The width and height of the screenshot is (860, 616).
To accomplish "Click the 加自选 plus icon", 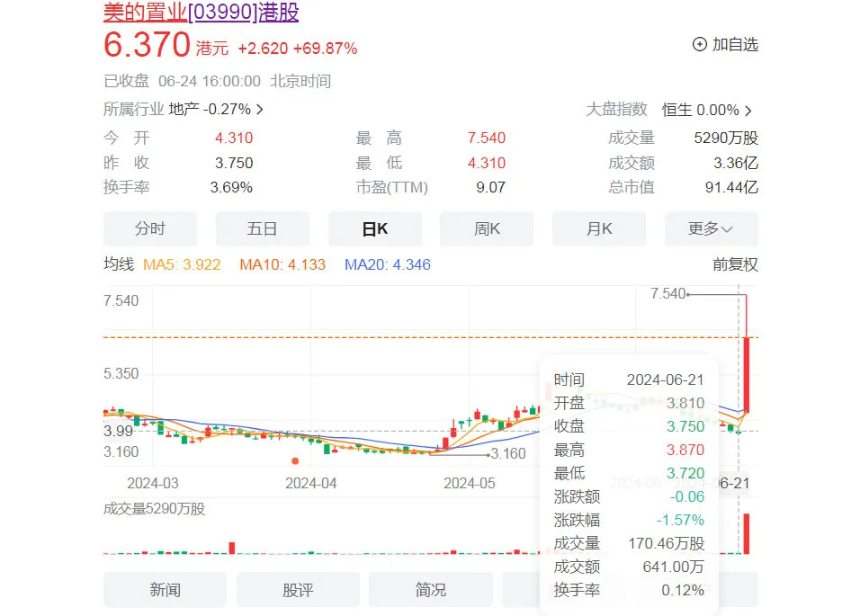I will point(699,44).
